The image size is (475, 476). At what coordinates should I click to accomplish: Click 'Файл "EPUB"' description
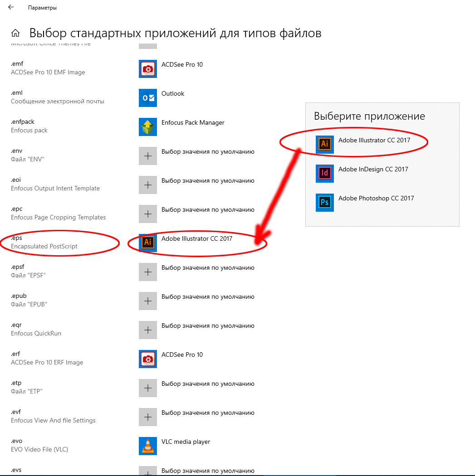(29, 305)
